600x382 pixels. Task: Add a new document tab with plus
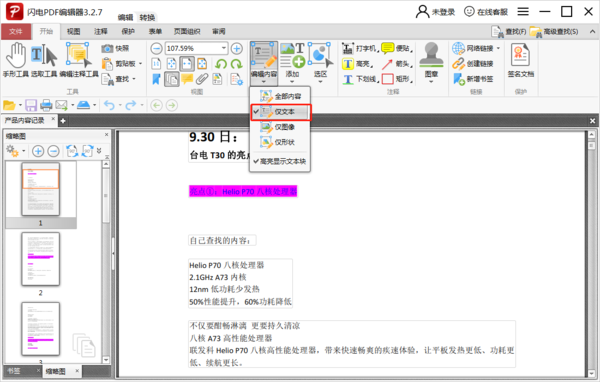[63, 121]
